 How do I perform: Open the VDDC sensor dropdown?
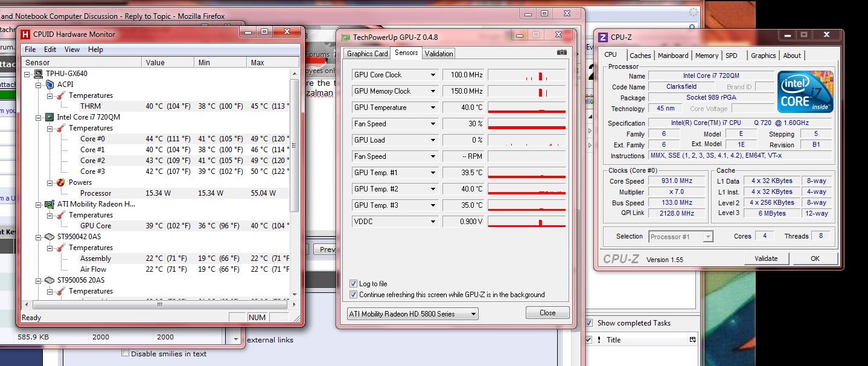(x=433, y=222)
